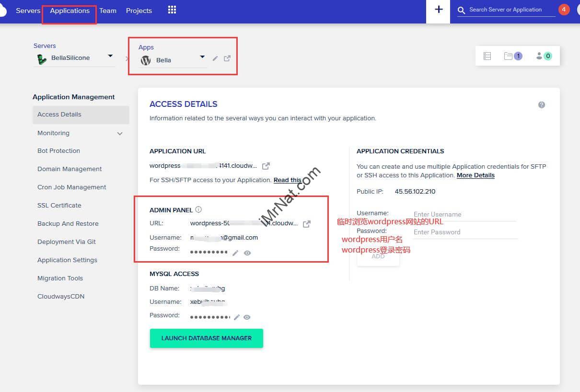The width and height of the screenshot is (580, 392).
Task: Click the Admin Panel username gmail address
Action: 224,238
